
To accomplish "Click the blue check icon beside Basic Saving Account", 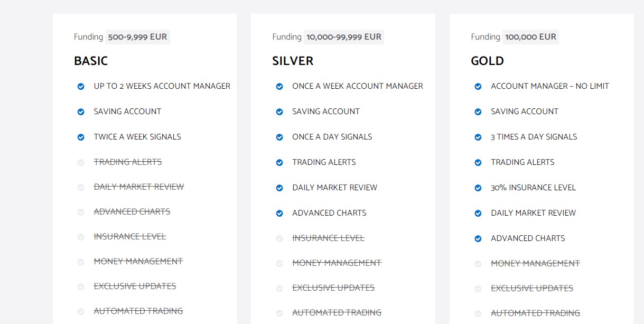I will tap(81, 112).
